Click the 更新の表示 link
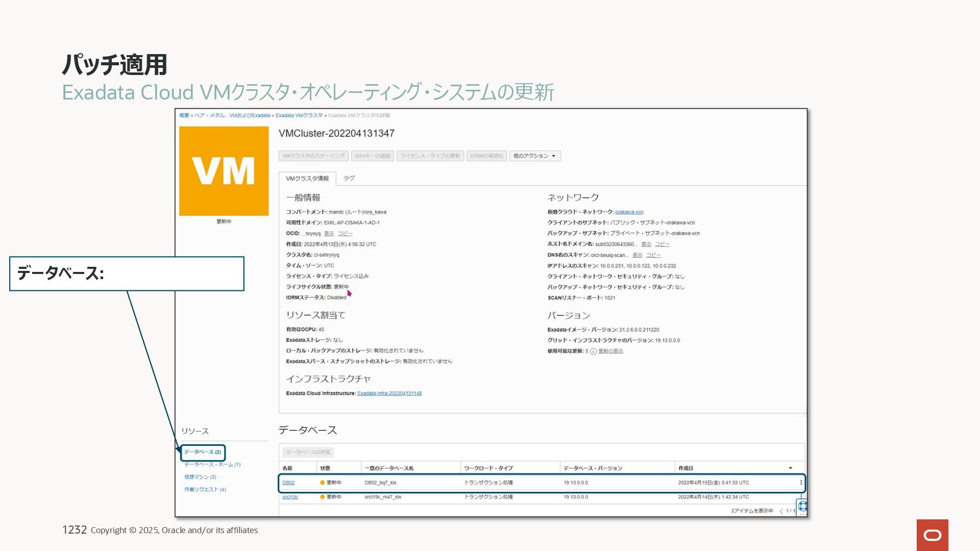 (x=610, y=351)
